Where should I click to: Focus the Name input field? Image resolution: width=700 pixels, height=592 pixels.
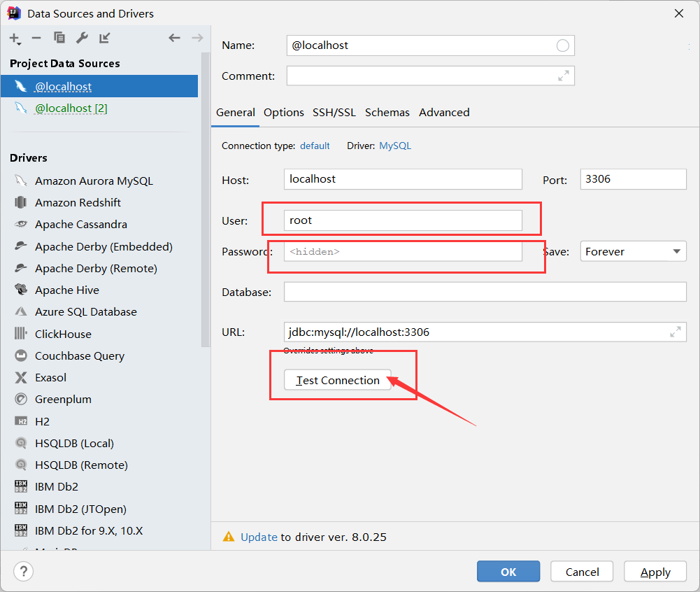coord(430,45)
